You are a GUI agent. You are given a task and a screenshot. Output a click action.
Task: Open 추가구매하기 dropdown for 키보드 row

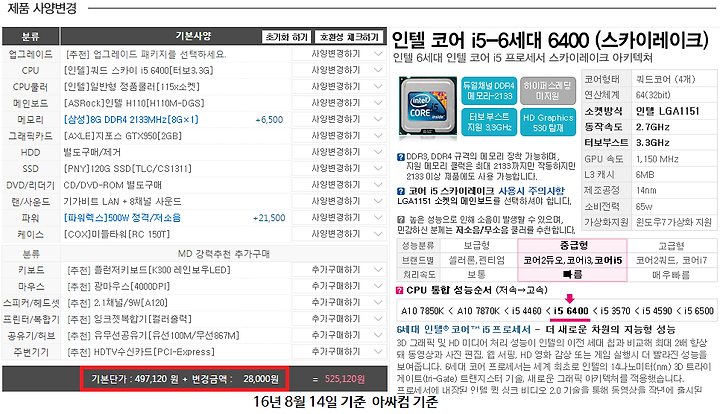(x=339, y=269)
